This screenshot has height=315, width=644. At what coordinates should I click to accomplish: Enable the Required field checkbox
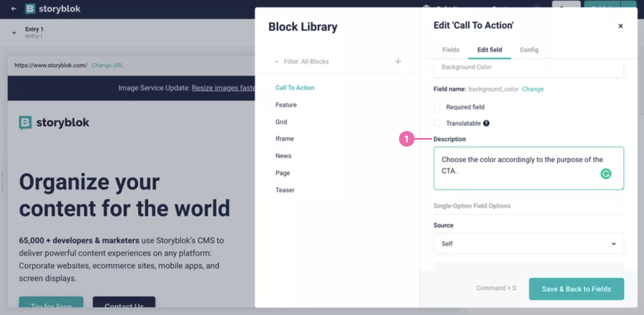[x=437, y=107]
